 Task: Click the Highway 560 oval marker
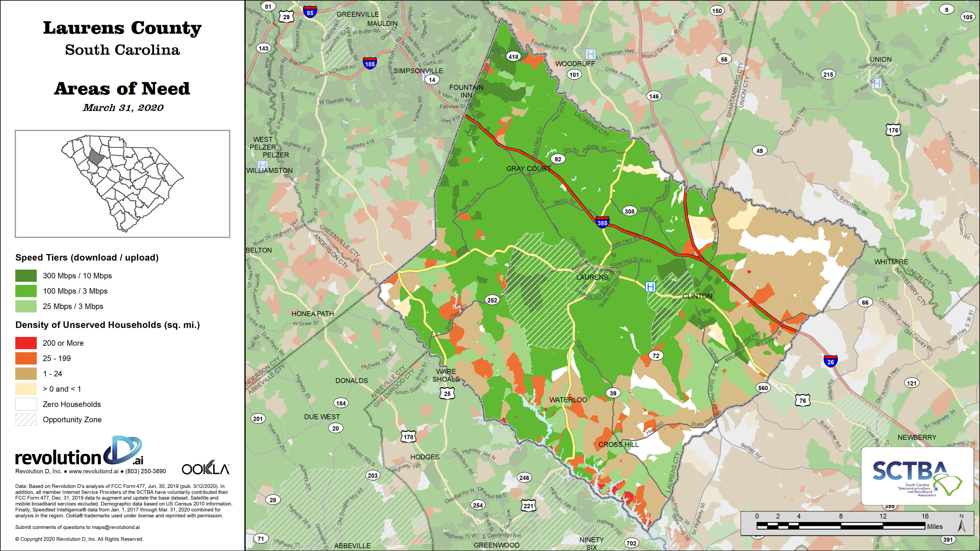(763, 388)
